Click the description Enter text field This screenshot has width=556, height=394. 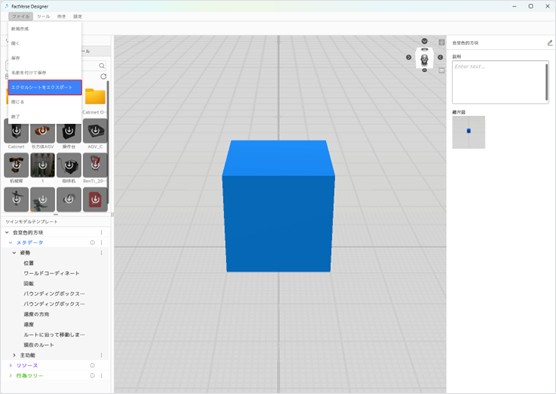500,82
